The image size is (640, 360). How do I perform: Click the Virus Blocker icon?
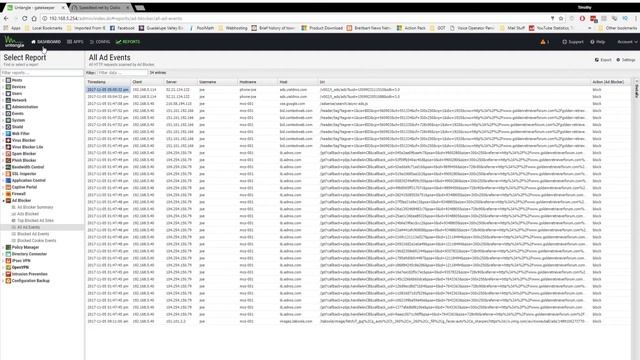tap(8, 140)
